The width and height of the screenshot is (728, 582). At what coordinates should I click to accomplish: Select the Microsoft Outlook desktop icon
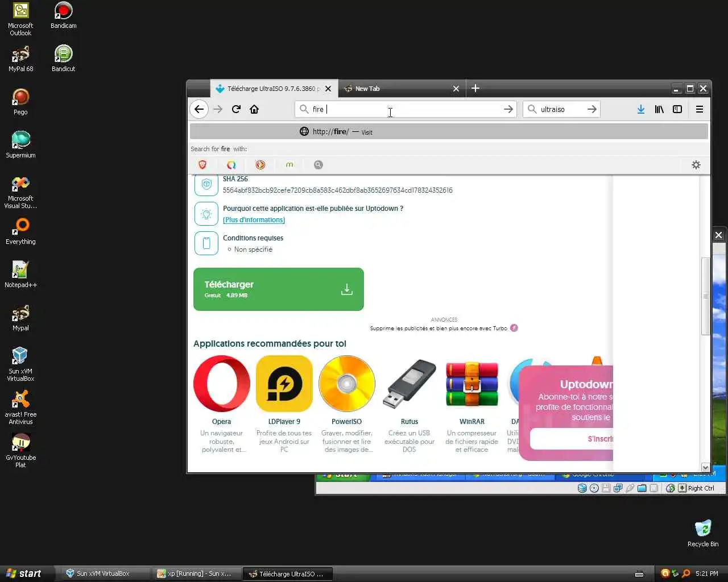(x=20, y=19)
